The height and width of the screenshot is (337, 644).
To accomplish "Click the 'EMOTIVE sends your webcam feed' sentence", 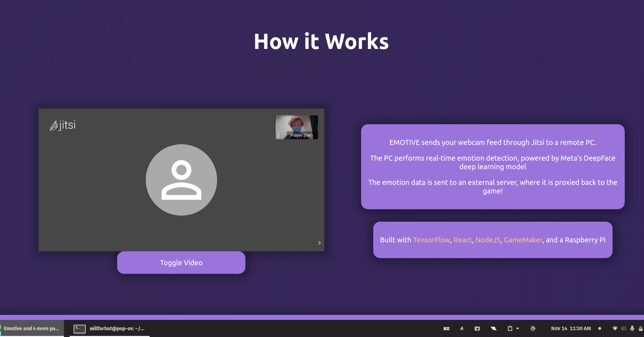I will coord(493,142).
